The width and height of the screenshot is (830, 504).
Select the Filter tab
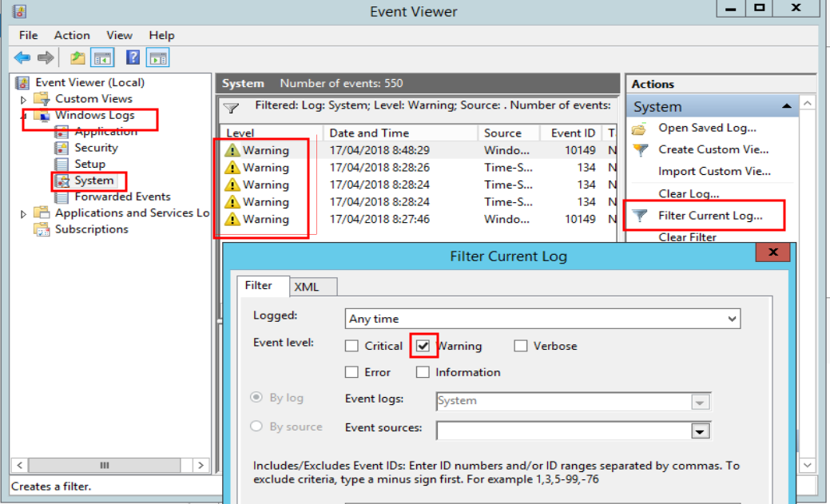[263, 286]
